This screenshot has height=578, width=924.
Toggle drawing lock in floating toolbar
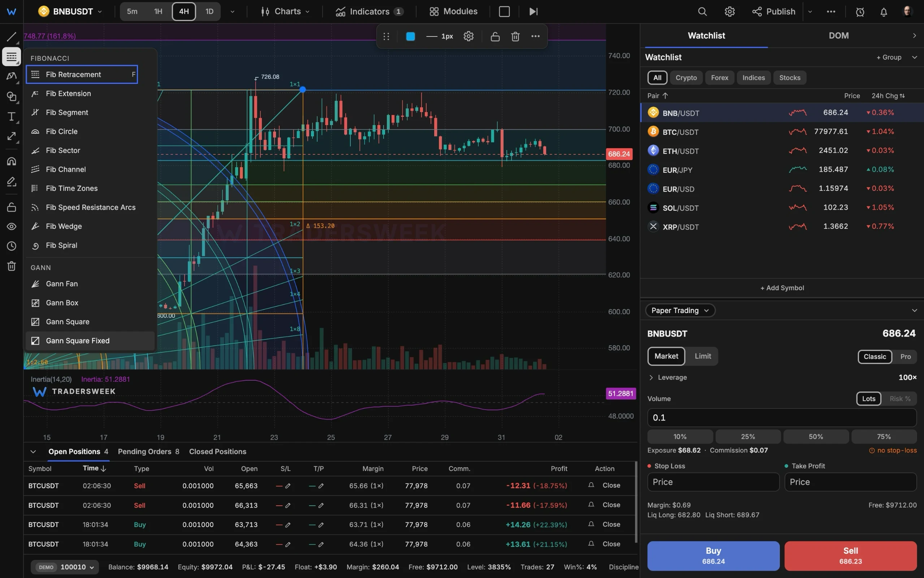tap(495, 36)
